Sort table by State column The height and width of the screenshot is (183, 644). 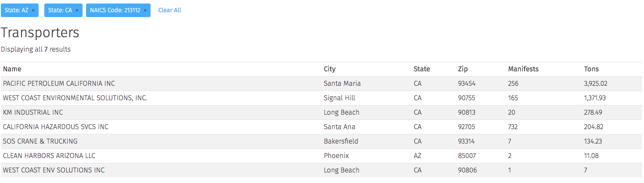coord(422,69)
